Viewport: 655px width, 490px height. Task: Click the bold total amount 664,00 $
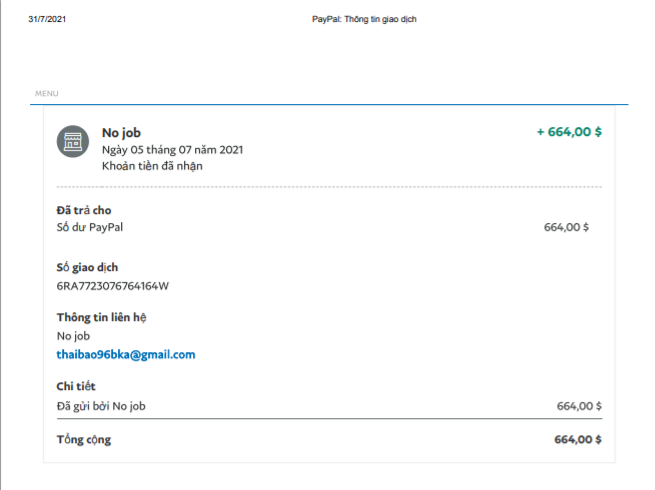pos(577,439)
